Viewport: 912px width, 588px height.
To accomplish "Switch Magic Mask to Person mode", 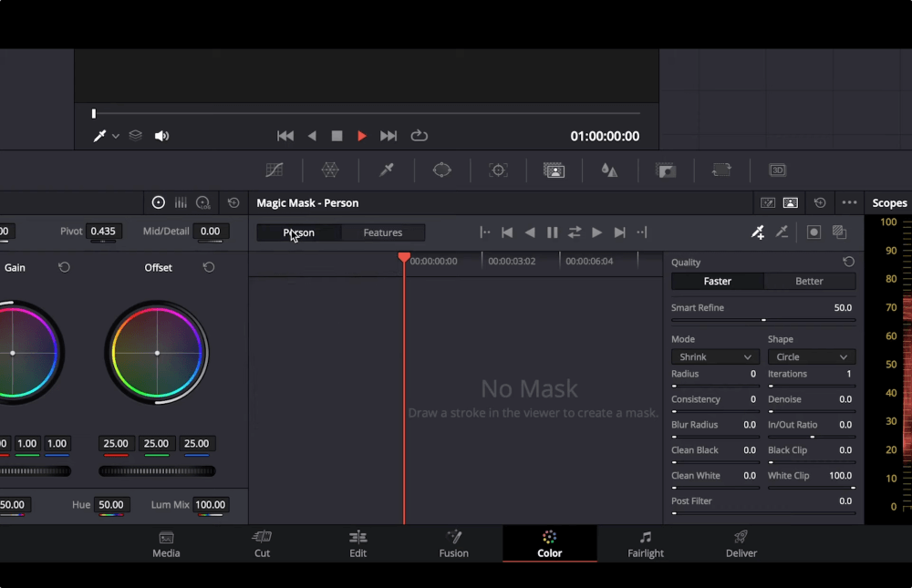I will (x=299, y=232).
